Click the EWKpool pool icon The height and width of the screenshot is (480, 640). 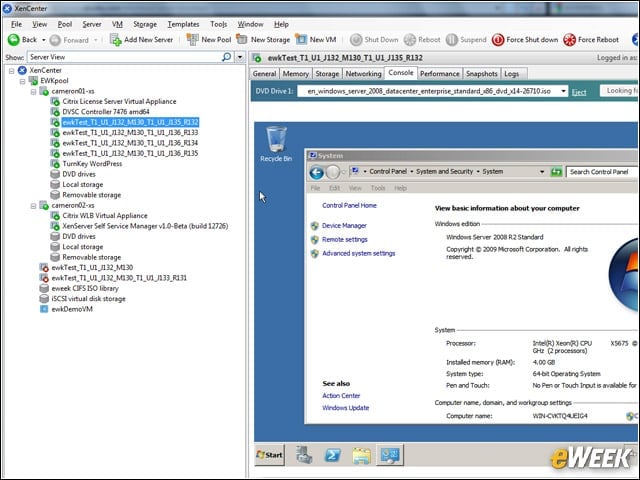point(33,81)
